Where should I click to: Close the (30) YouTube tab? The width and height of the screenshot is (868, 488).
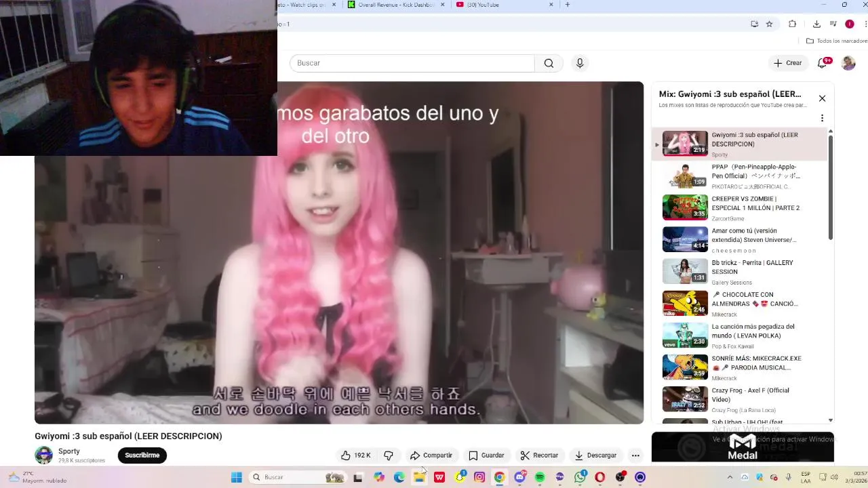point(551,5)
